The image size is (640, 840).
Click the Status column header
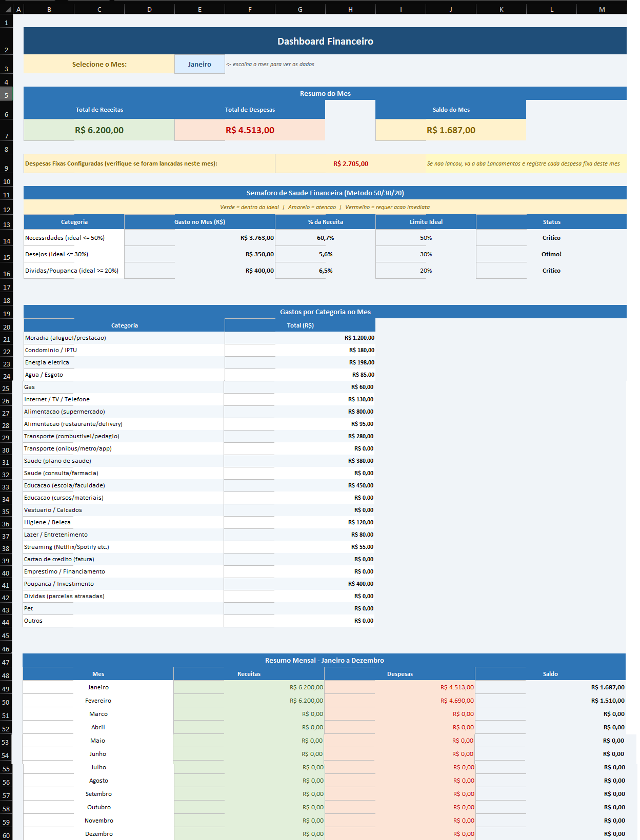point(551,222)
